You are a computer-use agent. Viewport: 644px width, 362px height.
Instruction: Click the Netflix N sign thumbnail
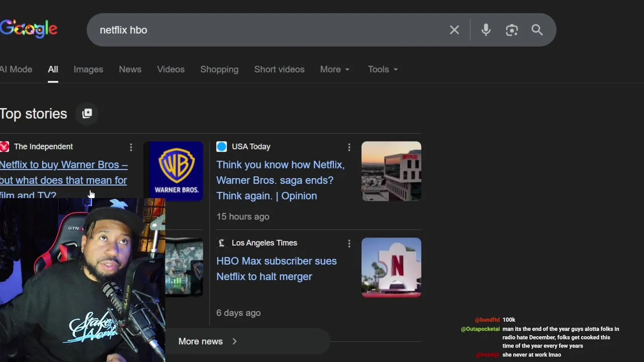[x=391, y=267]
